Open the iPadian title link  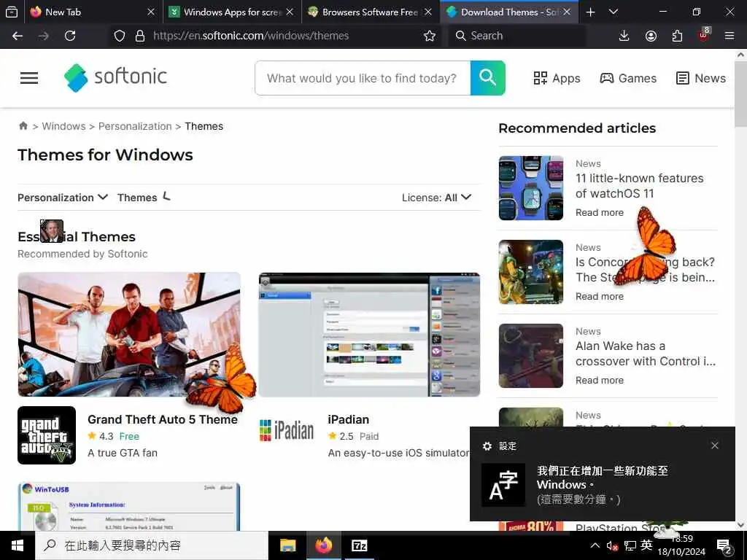(348, 419)
